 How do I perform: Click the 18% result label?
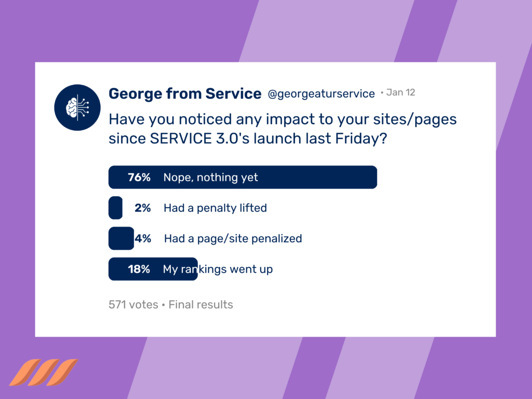139,269
